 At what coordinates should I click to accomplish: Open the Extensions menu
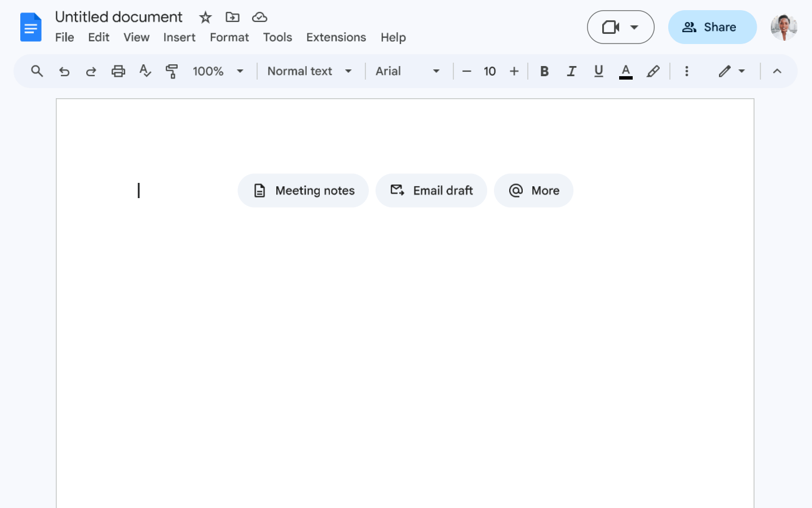tap(336, 37)
